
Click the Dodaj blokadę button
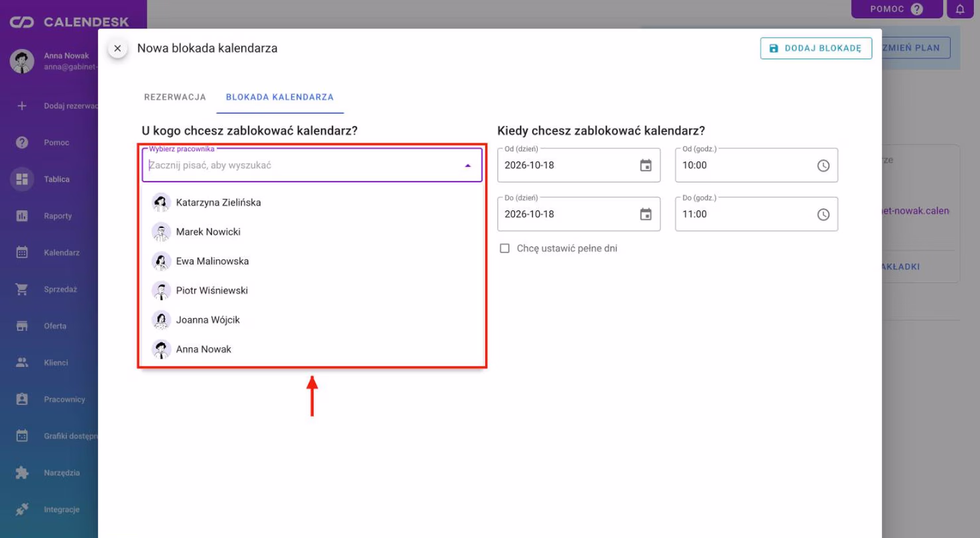click(x=816, y=48)
